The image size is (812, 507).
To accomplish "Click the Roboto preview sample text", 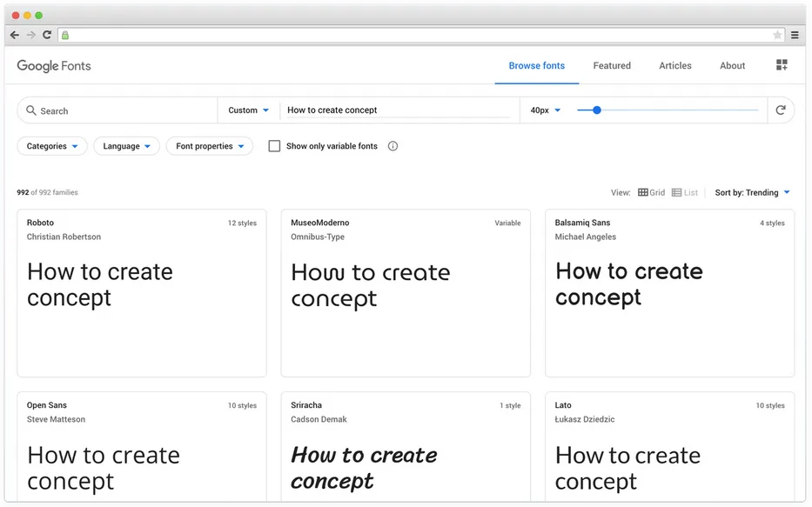I will 99,284.
